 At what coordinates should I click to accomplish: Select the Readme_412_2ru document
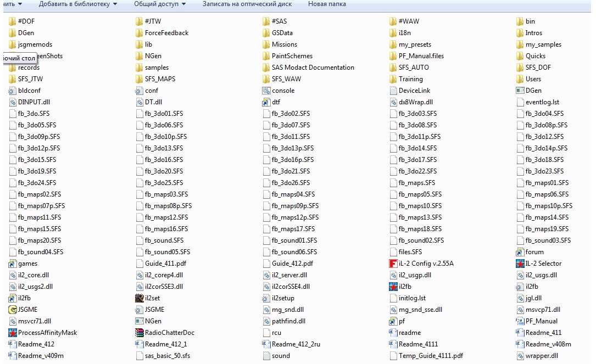pyautogui.click(x=291, y=344)
